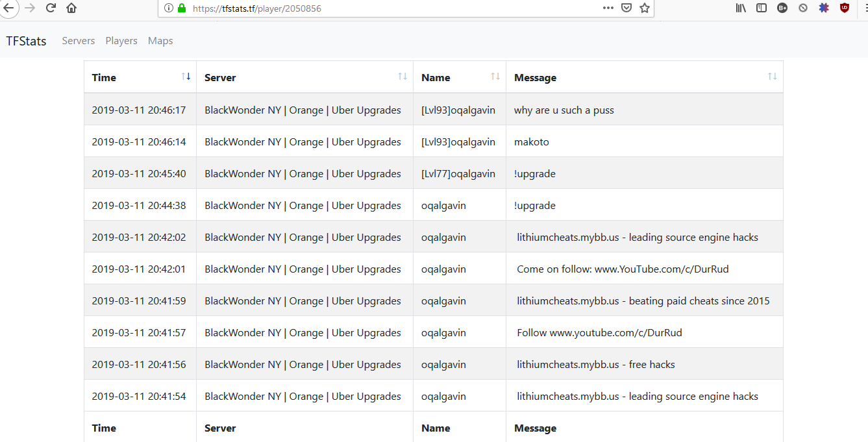Screen dimensions: 868x442
Task: Go back with the browser back arrow
Action: [8, 8]
